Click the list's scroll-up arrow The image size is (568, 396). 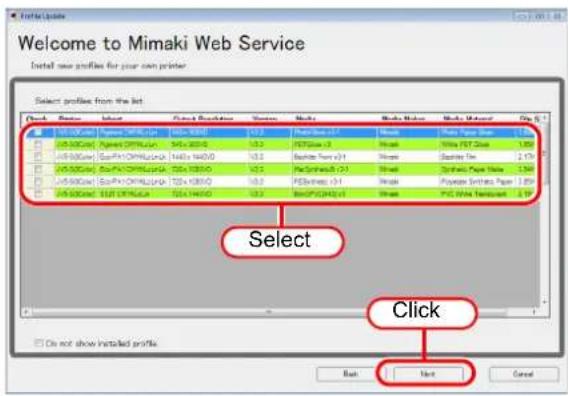(x=544, y=118)
